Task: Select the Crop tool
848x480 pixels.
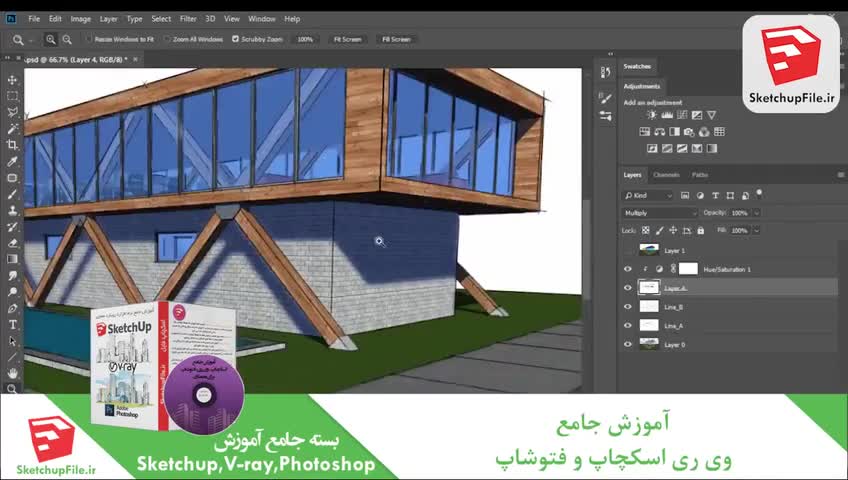Action: [x=12, y=145]
